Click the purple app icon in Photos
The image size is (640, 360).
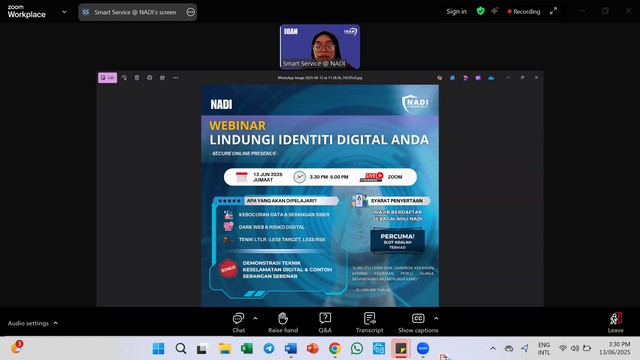[x=478, y=78]
